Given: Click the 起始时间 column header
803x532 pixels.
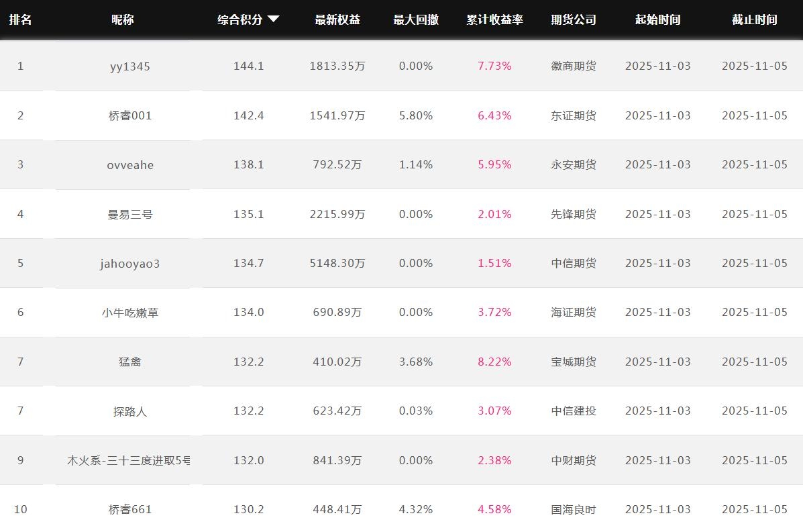Looking at the screenshot, I should click(x=658, y=20).
